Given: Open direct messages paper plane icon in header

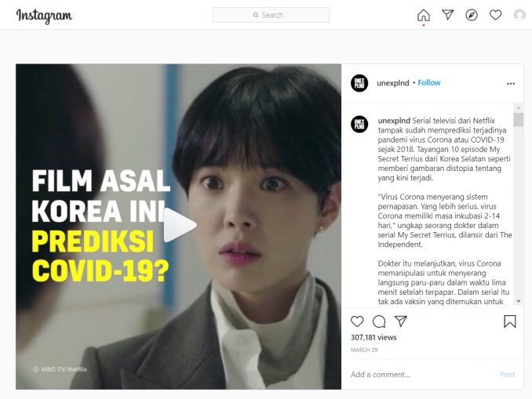Looking at the screenshot, I should click(x=447, y=15).
